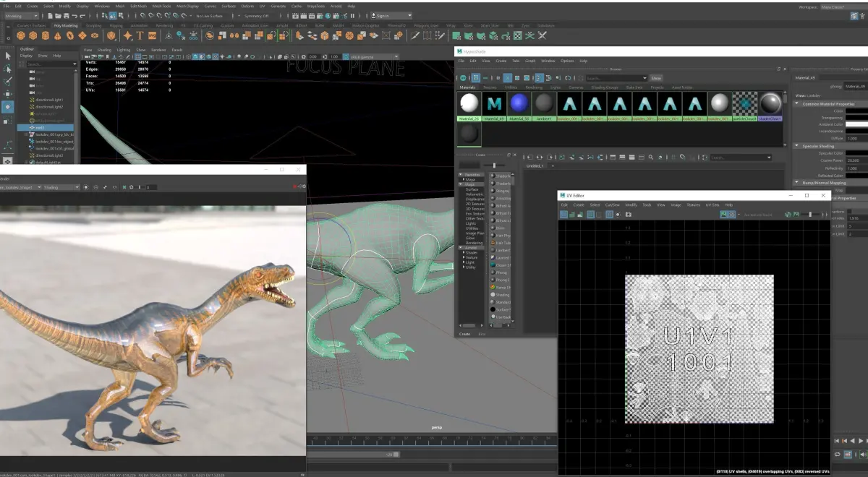The width and height of the screenshot is (868, 477).
Task: Click the Open Scene folder icon
Action: [x=58, y=15]
